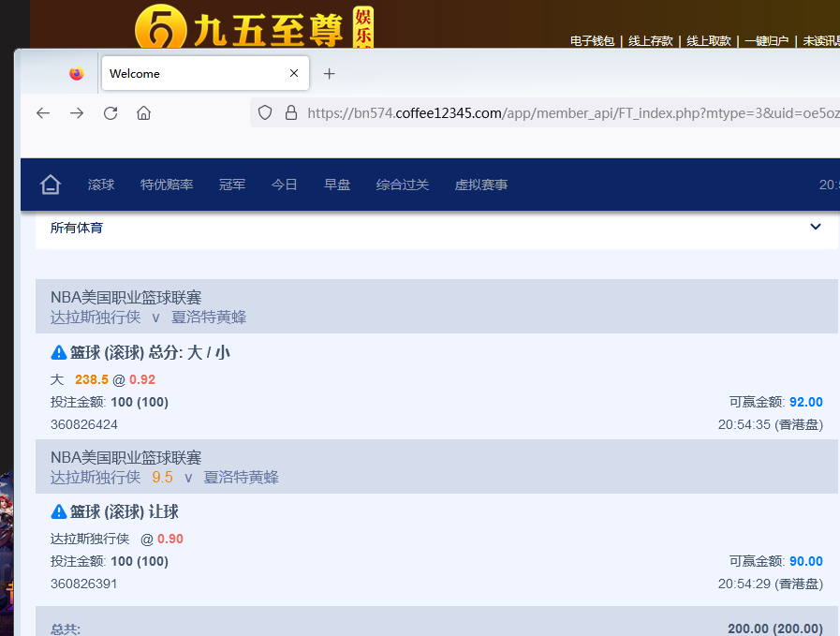Viewport: 840px width, 636px height.
Task: Click the Firefox logo icon in tab bar
Action: (x=77, y=73)
